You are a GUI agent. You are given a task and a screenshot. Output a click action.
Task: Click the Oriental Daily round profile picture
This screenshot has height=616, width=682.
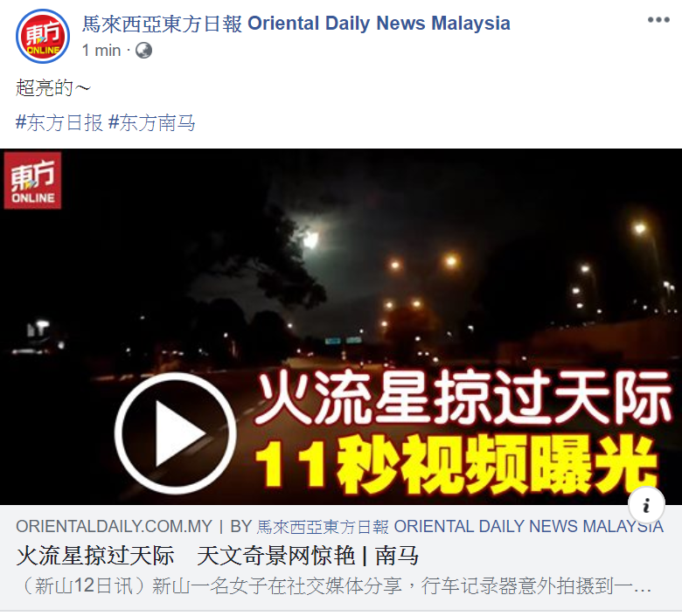(x=43, y=36)
